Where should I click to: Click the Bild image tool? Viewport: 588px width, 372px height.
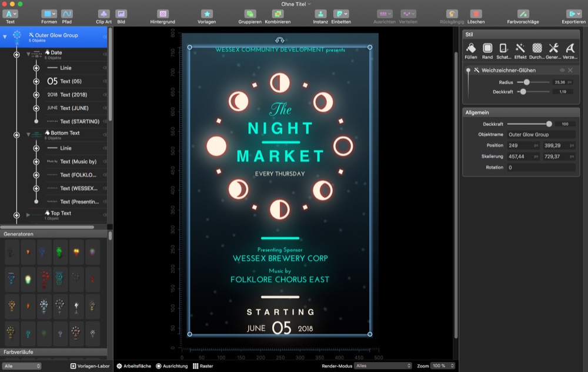(121, 16)
